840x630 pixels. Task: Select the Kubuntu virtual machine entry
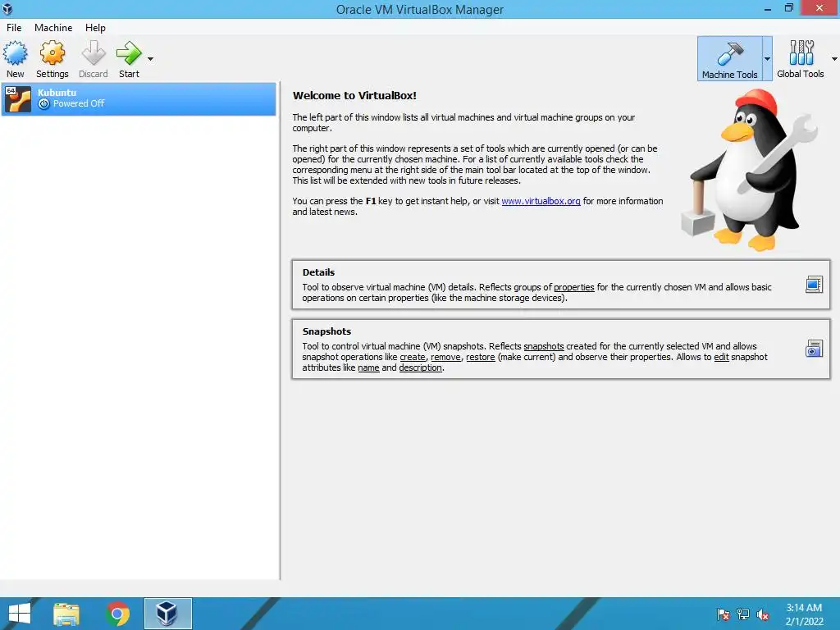tap(139, 99)
